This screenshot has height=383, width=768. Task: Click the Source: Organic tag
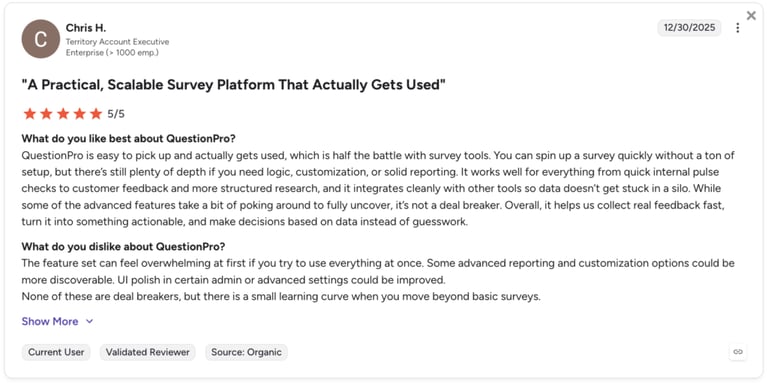246,352
